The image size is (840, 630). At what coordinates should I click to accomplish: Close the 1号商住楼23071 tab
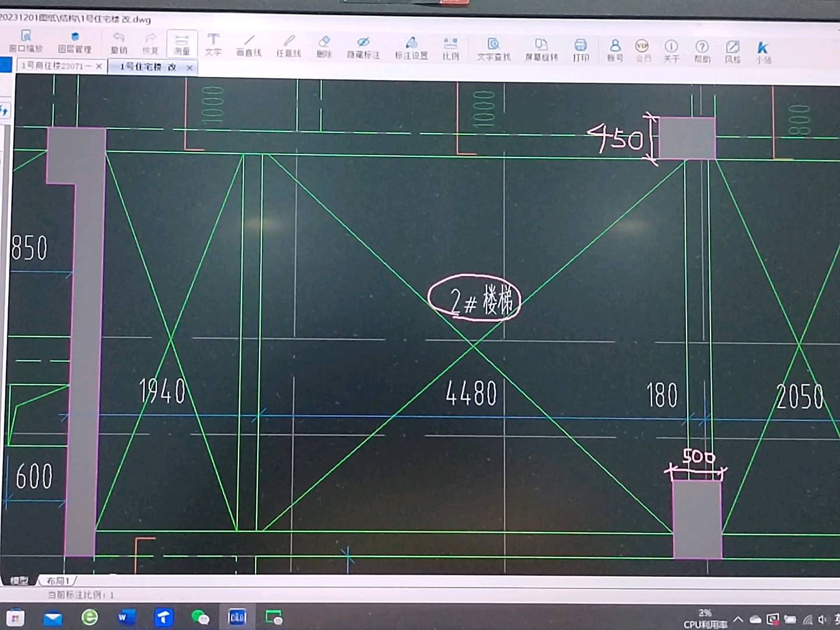99,66
